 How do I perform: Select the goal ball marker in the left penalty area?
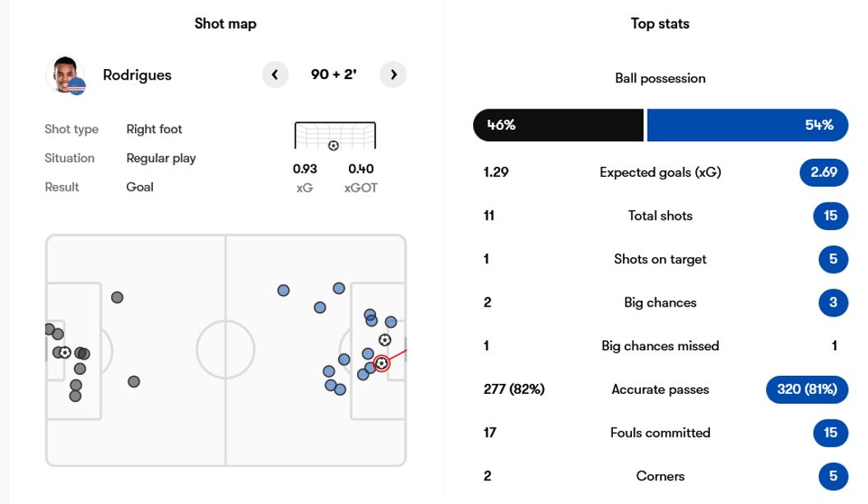65,353
